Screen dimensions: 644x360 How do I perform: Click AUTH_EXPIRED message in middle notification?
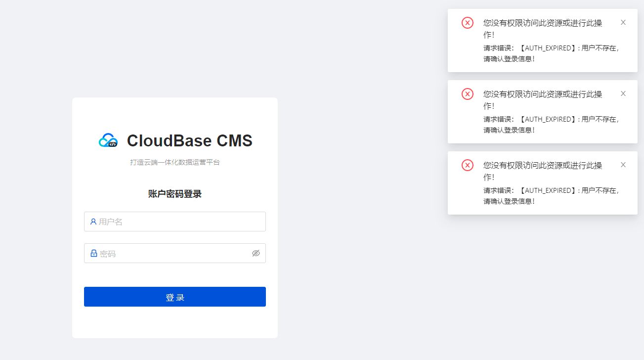click(552, 125)
